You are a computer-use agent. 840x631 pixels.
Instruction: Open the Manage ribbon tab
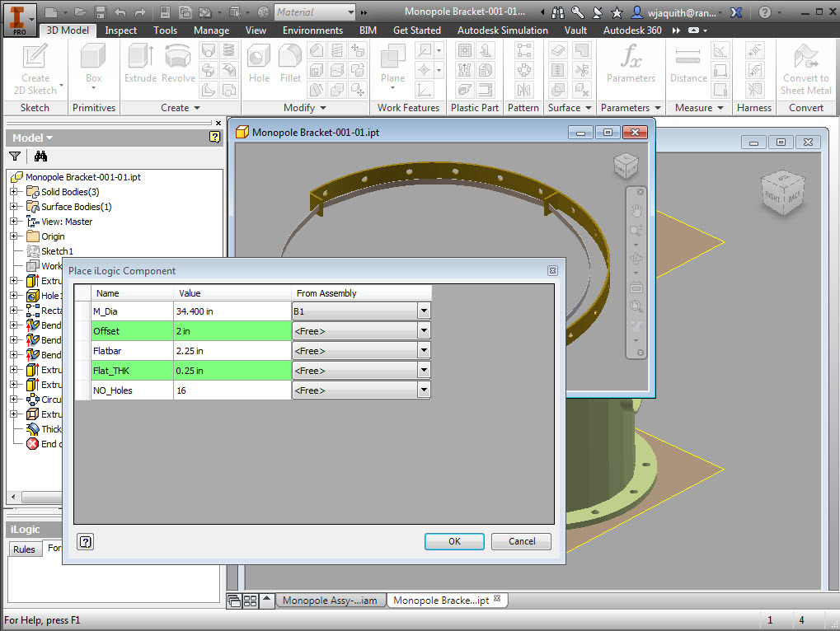[211, 30]
